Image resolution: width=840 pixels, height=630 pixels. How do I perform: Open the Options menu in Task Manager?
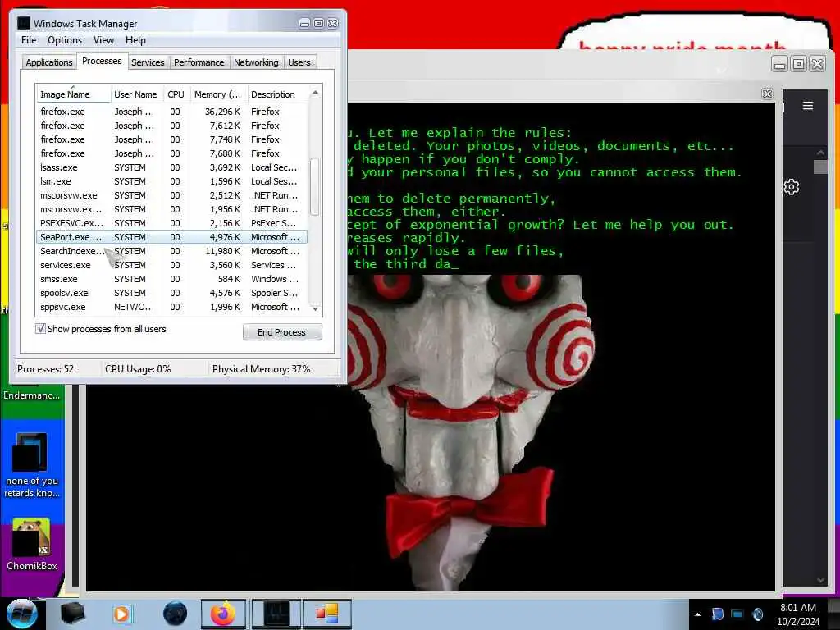coord(65,40)
